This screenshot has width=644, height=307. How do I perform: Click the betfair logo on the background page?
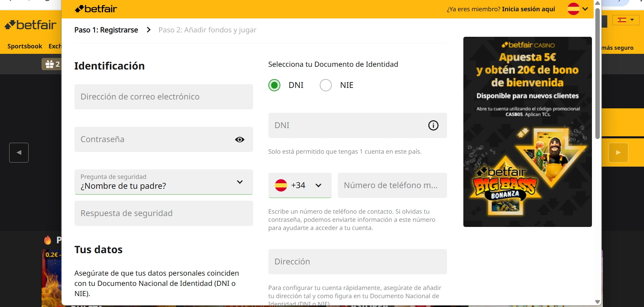30,25
